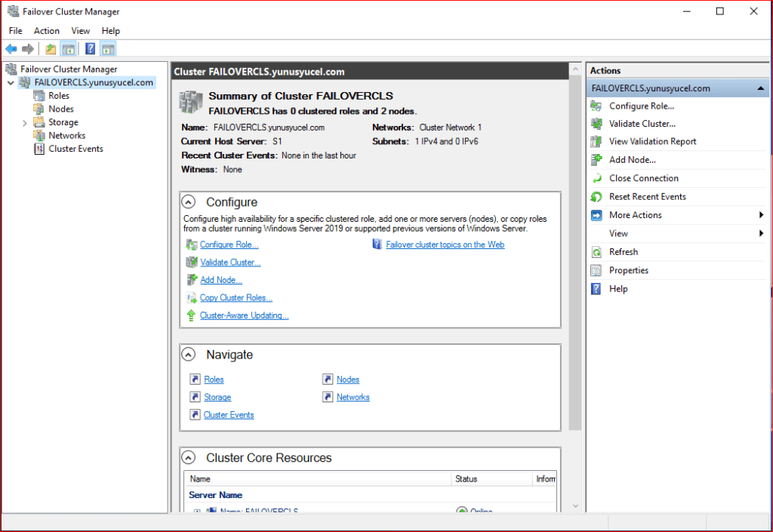This screenshot has width=773, height=532.
Task: Open the Help menu in menu bar
Action: (x=110, y=30)
